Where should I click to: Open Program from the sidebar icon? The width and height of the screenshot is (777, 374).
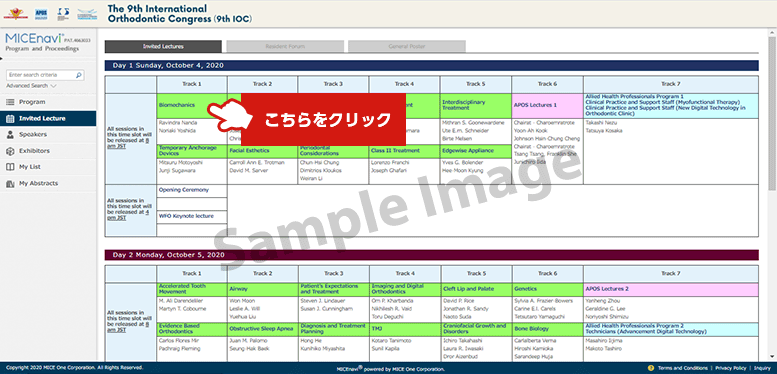pyautogui.click(x=10, y=102)
